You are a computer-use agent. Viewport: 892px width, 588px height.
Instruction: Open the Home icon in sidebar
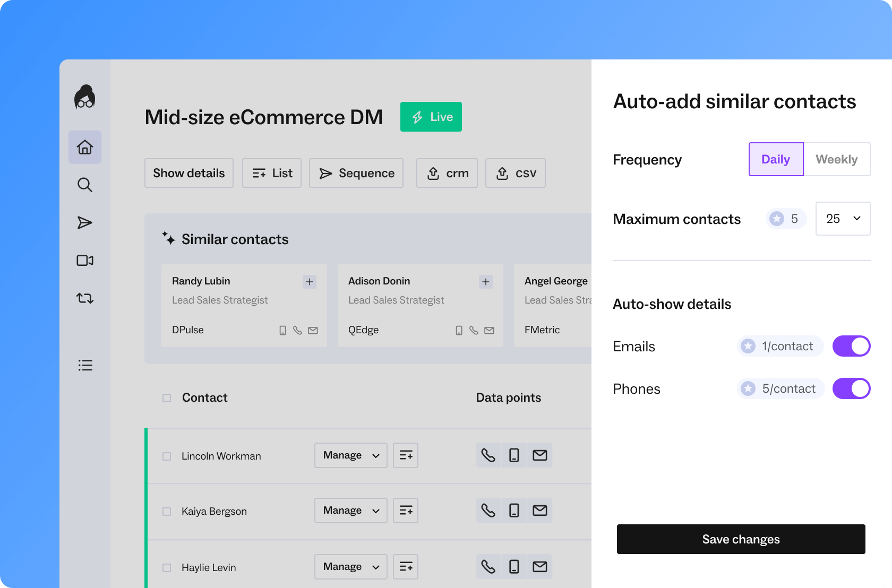tap(85, 147)
